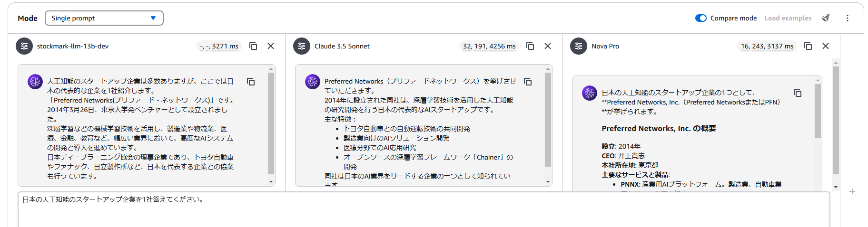Click the Nova Pro model name
This screenshot has height=227, width=868.
tap(605, 46)
